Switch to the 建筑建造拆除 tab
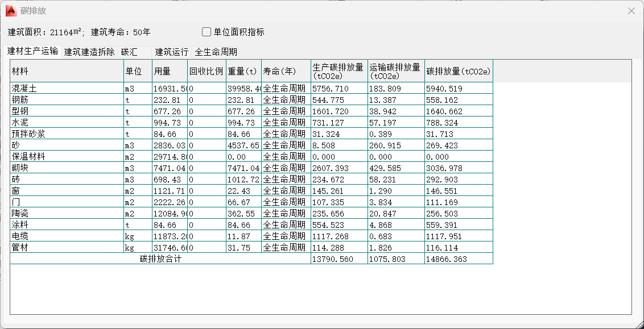Viewport: 644px width, 329px height. click(89, 52)
